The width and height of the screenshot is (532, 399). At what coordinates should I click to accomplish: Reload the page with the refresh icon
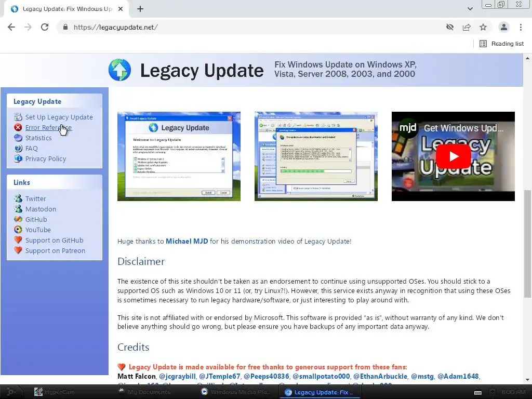pyautogui.click(x=45, y=27)
